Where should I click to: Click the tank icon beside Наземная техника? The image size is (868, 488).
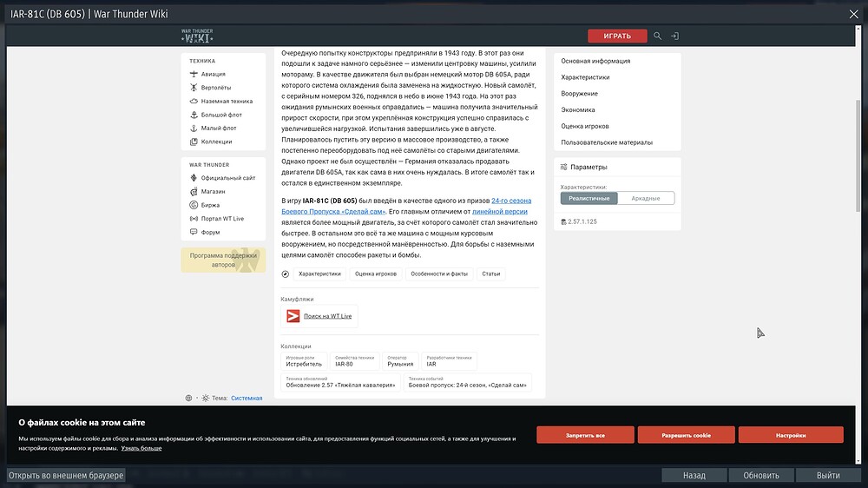pos(194,101)
